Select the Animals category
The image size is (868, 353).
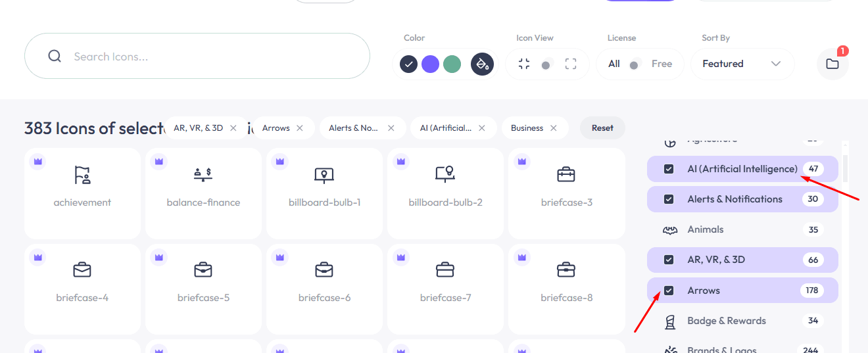742,229
